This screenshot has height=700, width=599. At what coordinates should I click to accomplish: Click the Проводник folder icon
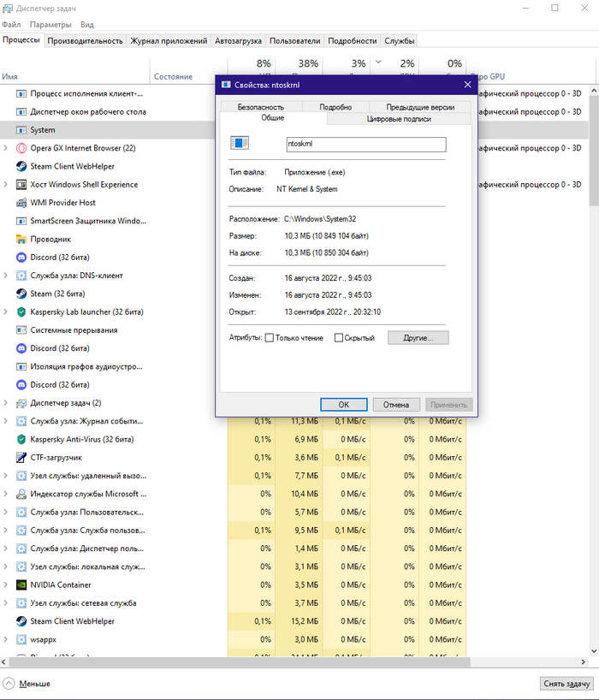(21, 240)
